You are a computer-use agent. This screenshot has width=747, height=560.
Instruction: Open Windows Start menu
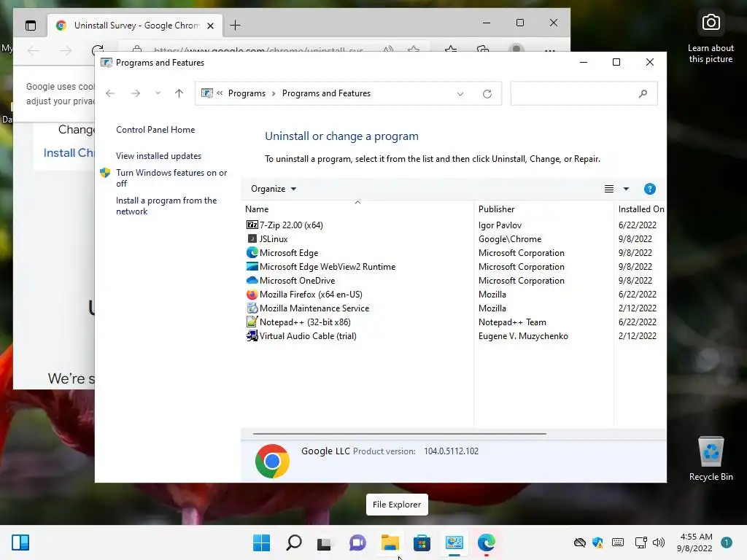[x=261, y=542]
